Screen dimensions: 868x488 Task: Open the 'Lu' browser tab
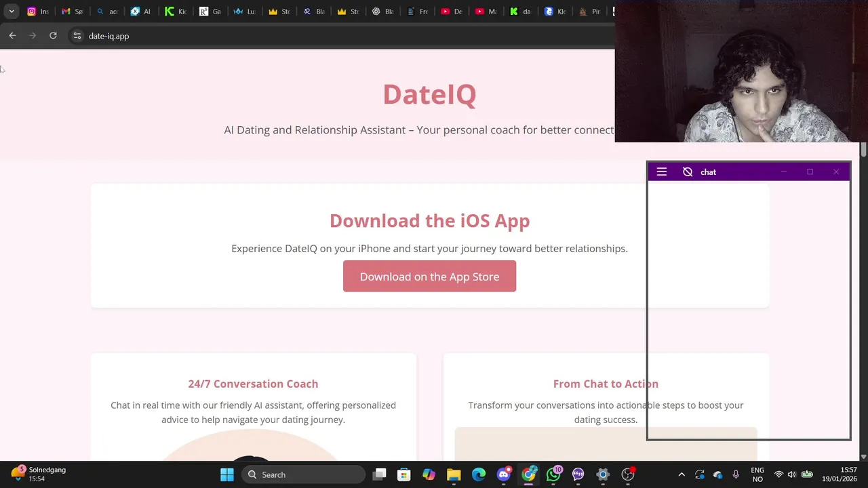245,12
